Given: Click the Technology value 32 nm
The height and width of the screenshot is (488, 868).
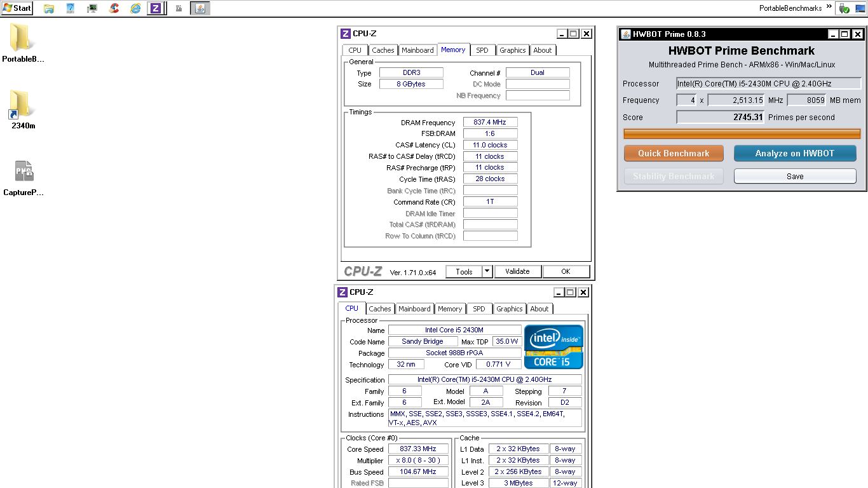Looking at the screenshot, I should [405, 365].
